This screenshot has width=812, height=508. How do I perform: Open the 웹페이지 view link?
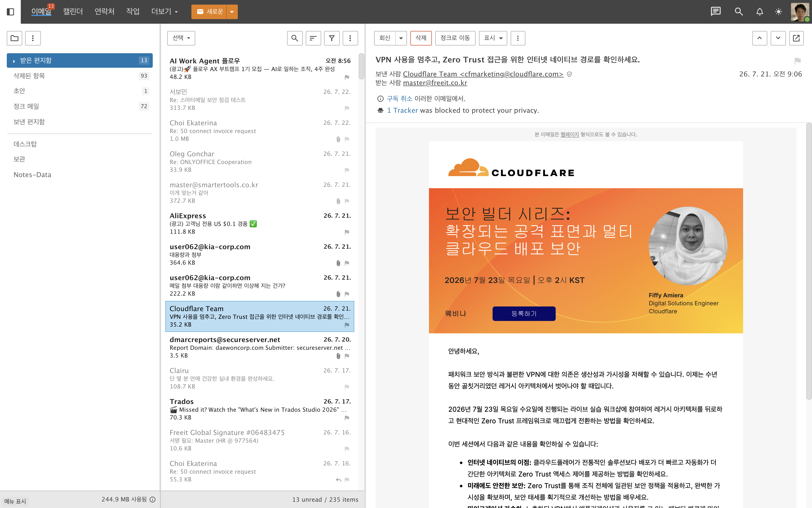pyautogui.click(x=569, y=134)
